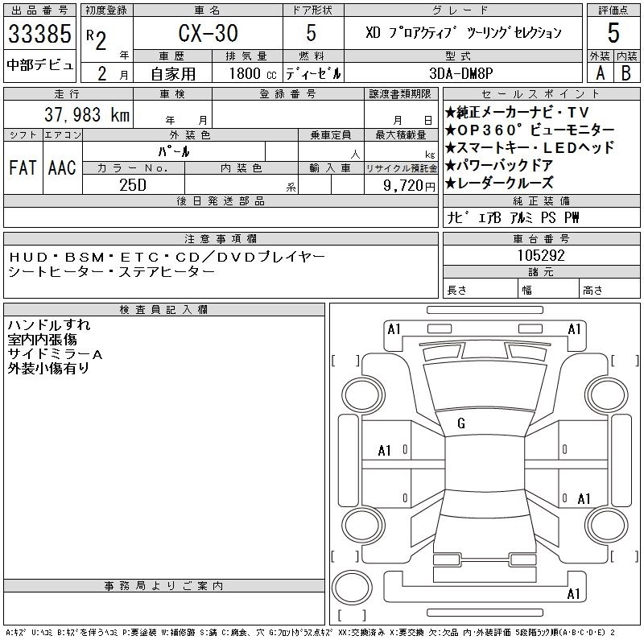Click the damage code legend line at the bottom

pyautogui.click(x=311, y=633)
